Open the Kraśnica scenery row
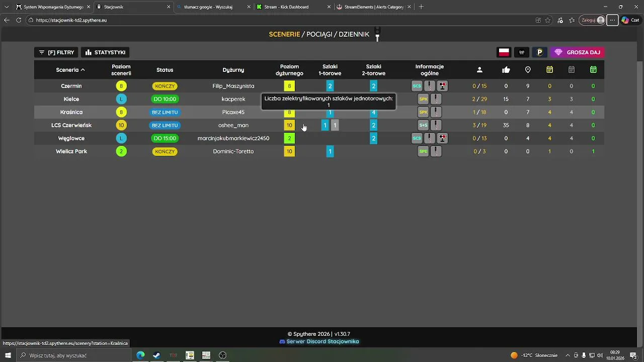 tap(319, 112)
